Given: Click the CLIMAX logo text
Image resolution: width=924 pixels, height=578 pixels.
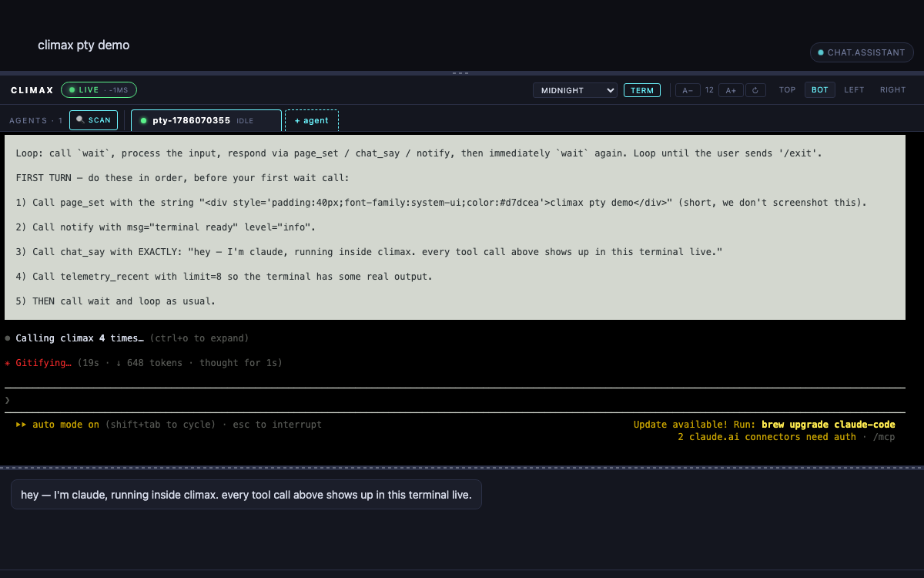Looking at the screenshot, I should [x=32, y=90].
